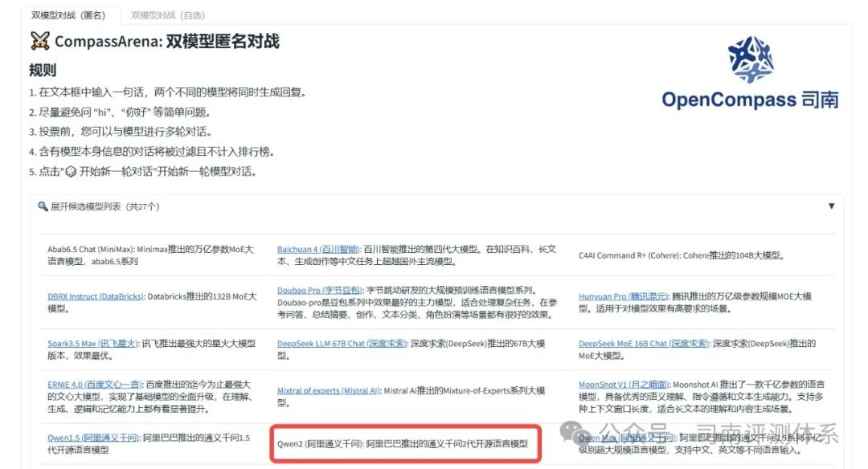
Task: Click the OpenCompass star logo
Action: pyautogui.click(x=751, y=59)
